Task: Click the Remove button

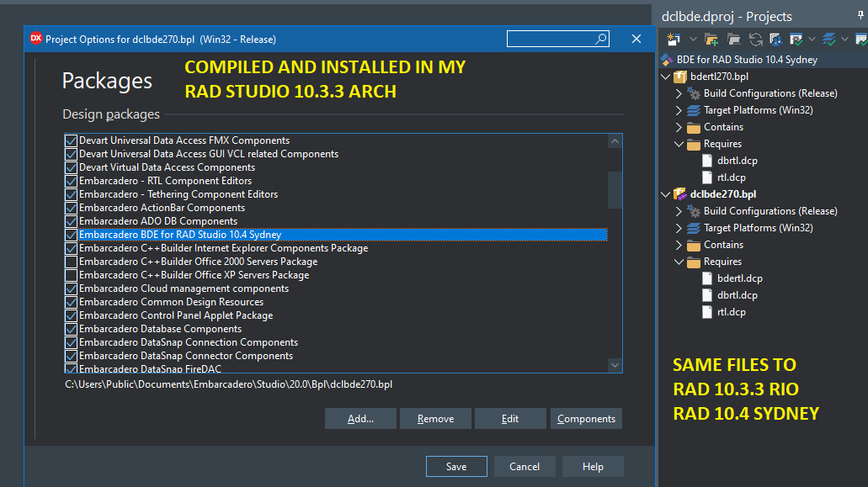Action: coord(435,419)
